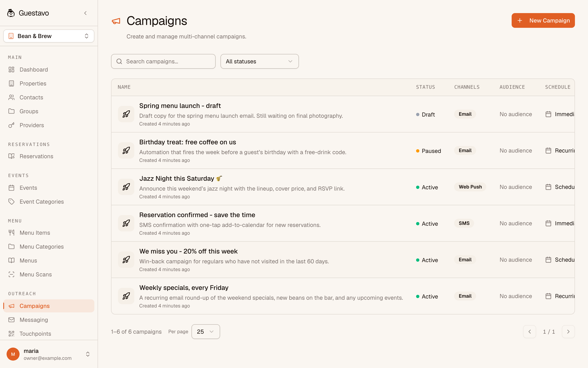The width and height of the screenshot is (588, 368).
Task: Click rocket icon of Weekly specials row
Action: coord(126,296)
